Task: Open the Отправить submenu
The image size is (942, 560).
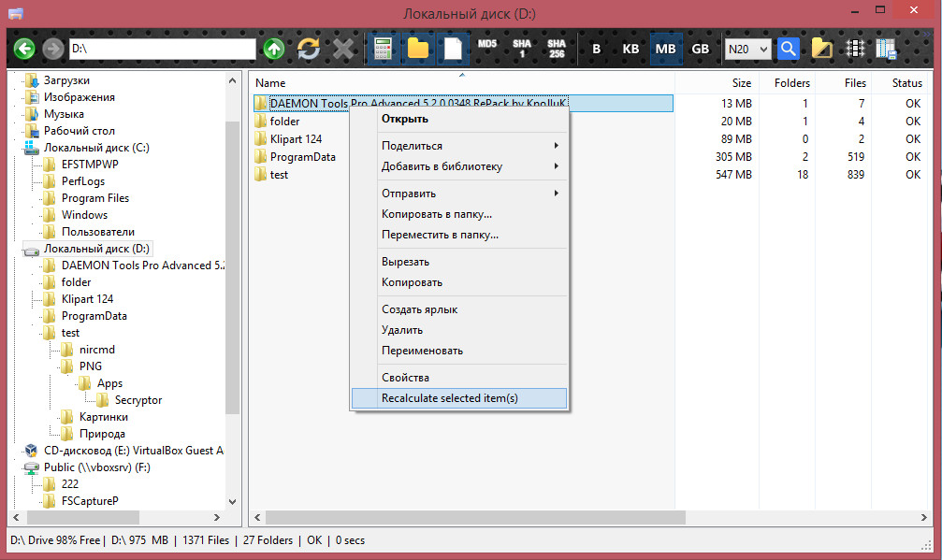Action: click(459, 194)
